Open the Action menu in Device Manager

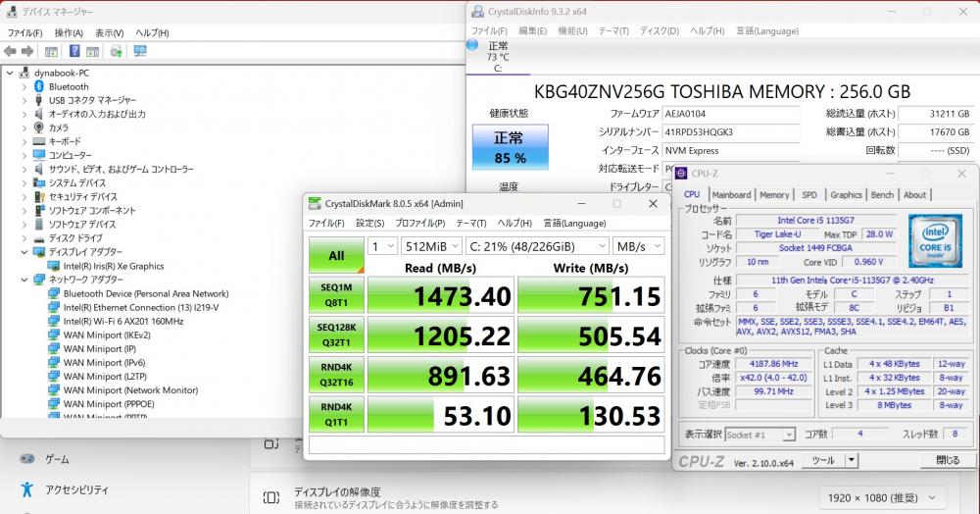tap(69, 32)
